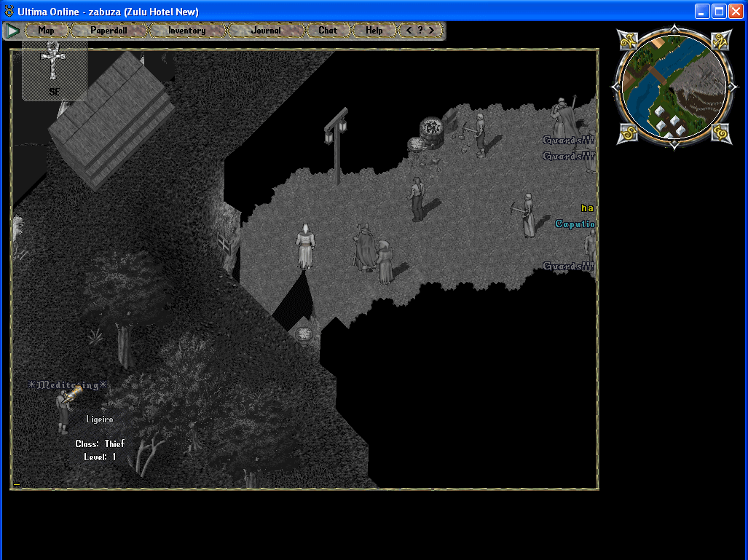Open the Help menu button

[x=374, y=31]
